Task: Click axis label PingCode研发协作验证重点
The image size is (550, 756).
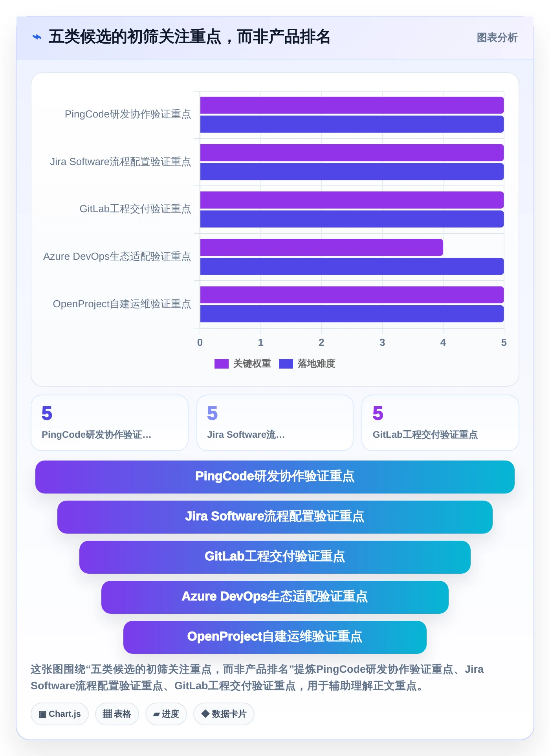Action: pyautogui.click(x=128, y=114)
